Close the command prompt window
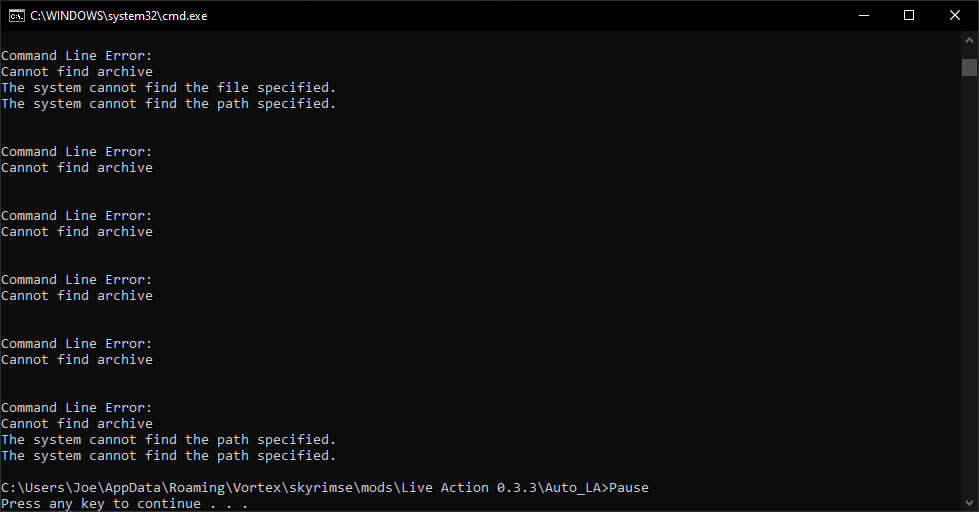This screenshot has width=979, height=512. pyautogui.click(x=955, y=16)
